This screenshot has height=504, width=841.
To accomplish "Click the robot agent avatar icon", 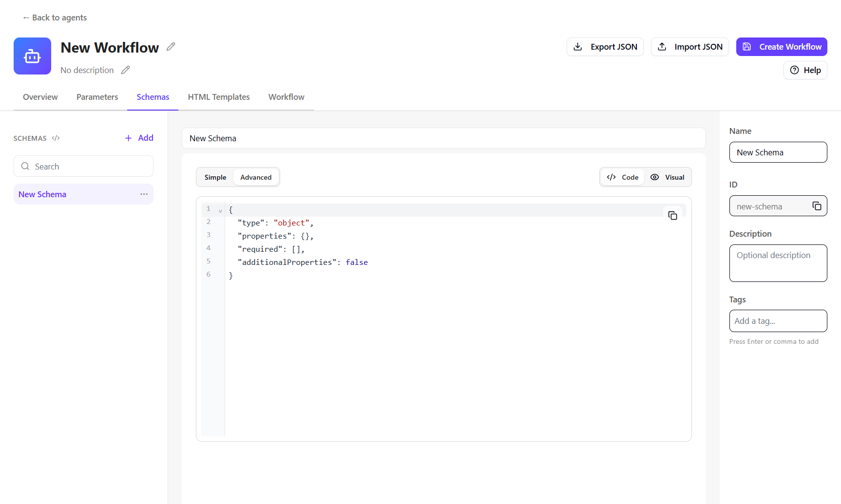I will coord(32,56).
